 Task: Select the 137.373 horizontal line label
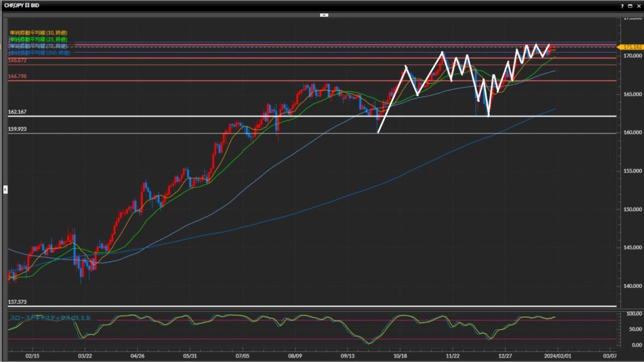[17, 302]
